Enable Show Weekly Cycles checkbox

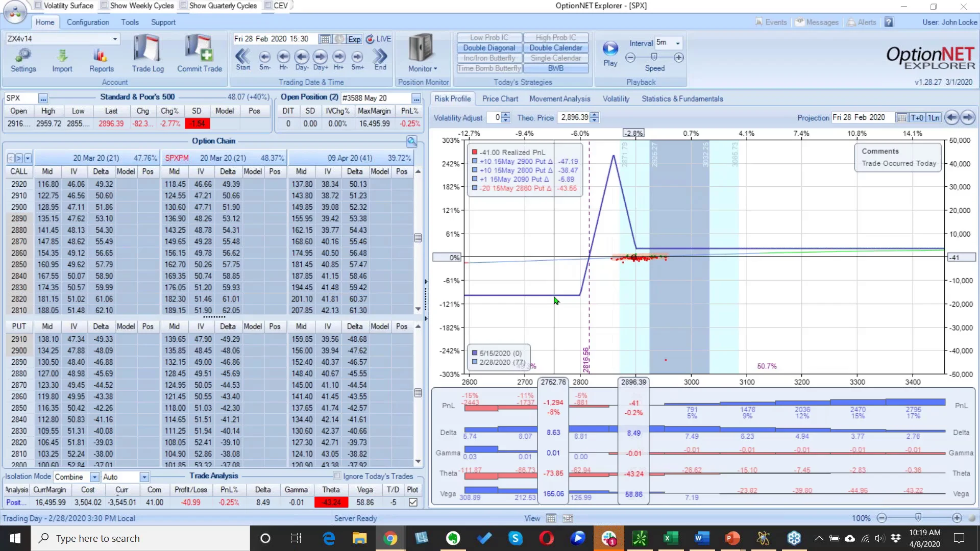tap(104, 6)
